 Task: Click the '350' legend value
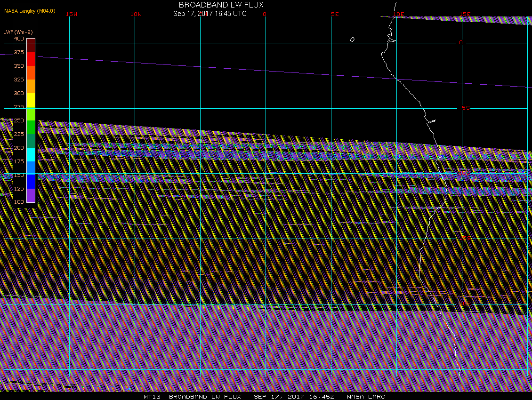tap(19, 66)
